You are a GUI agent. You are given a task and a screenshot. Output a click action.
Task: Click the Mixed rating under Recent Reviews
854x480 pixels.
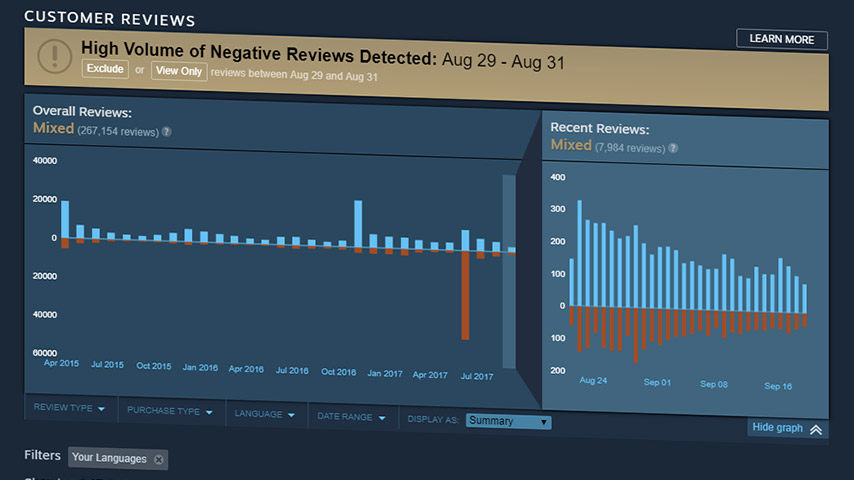(x=571, y=145)
